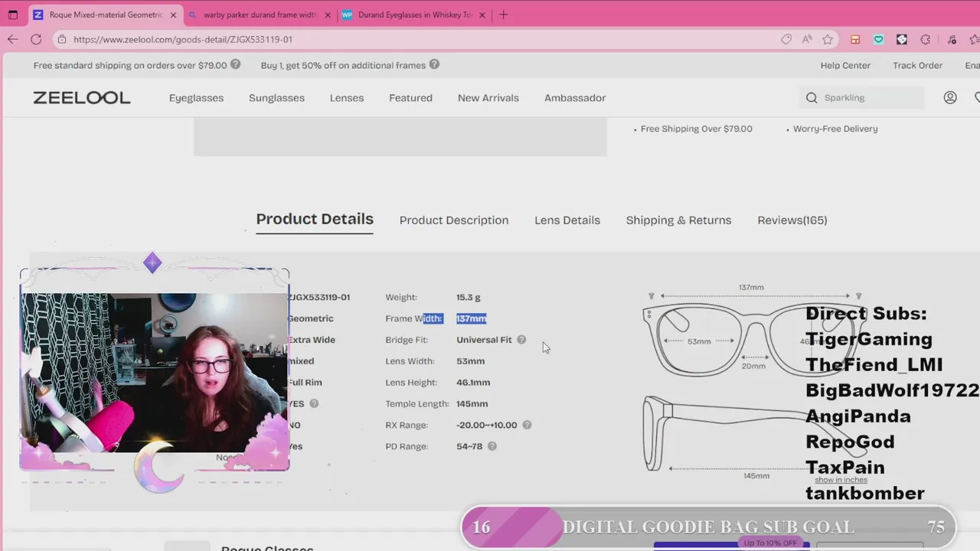980x551 pixels.
Task: Switch to Product Description tab
Action: [x=454, y=220]
